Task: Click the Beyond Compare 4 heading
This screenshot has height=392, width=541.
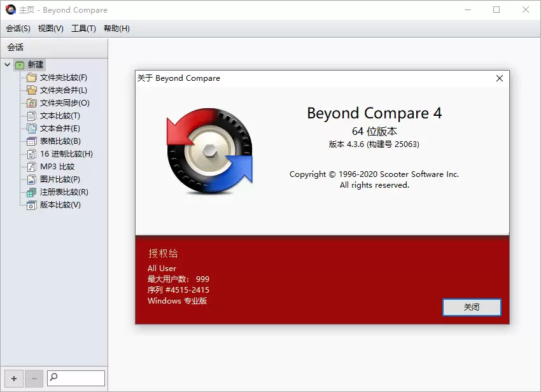Action: 374,113
